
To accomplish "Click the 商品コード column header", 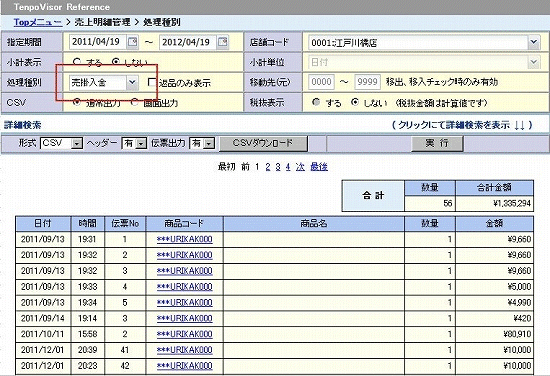I will 185,223.
